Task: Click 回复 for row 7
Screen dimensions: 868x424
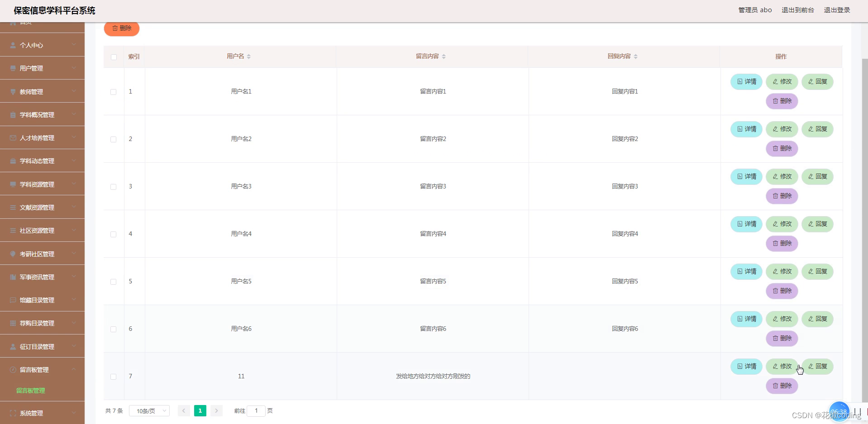Action: pyautogui.click(x=817, y=367)
